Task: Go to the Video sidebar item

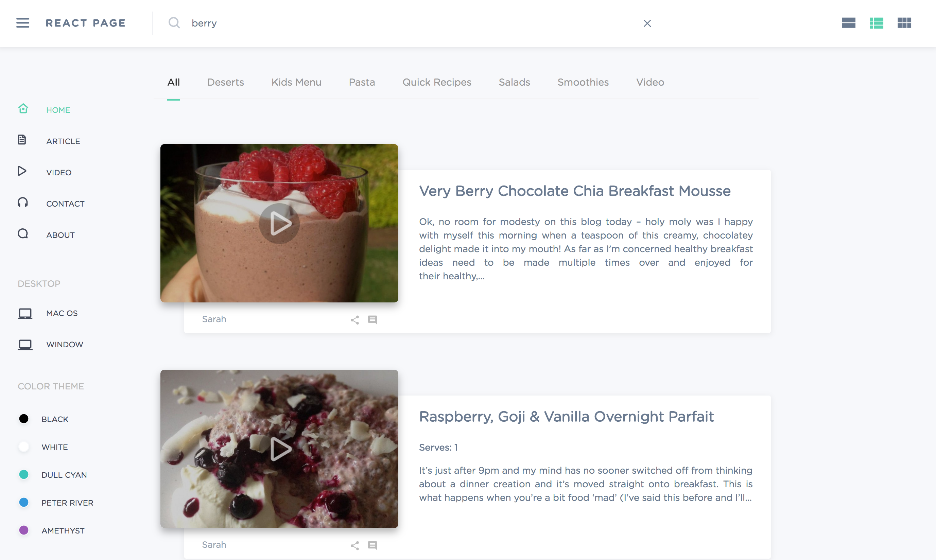Action: tap(58, 173)
